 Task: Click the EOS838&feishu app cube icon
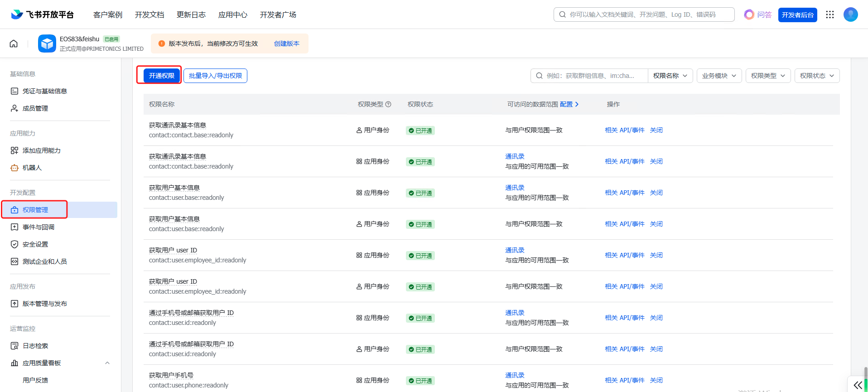click(47, 44)
